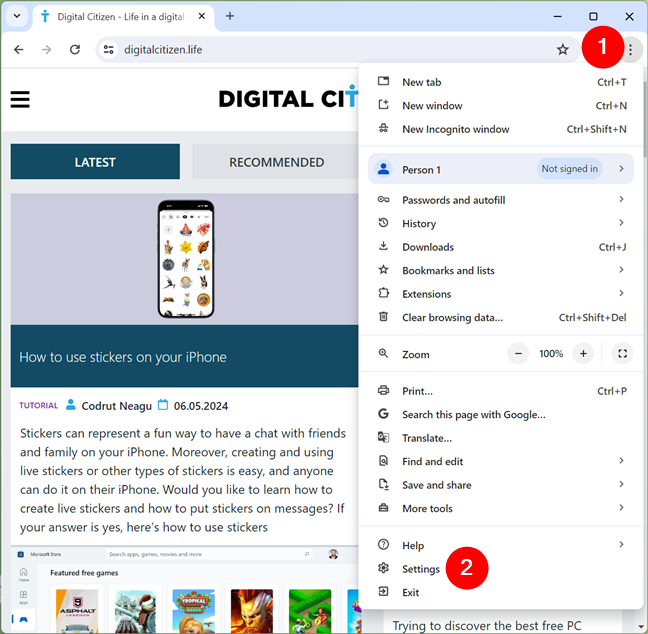648x634 pixels.
Task: Select Search this page with Google
Action: click(501, 414)
